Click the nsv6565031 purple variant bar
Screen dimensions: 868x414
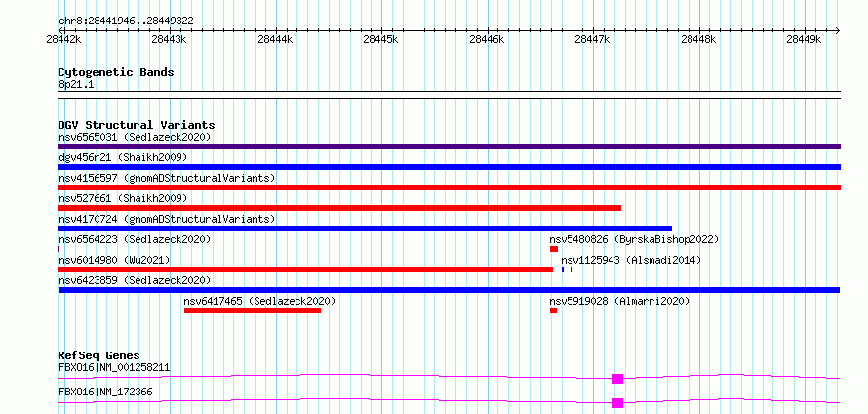tap(449, 146)
